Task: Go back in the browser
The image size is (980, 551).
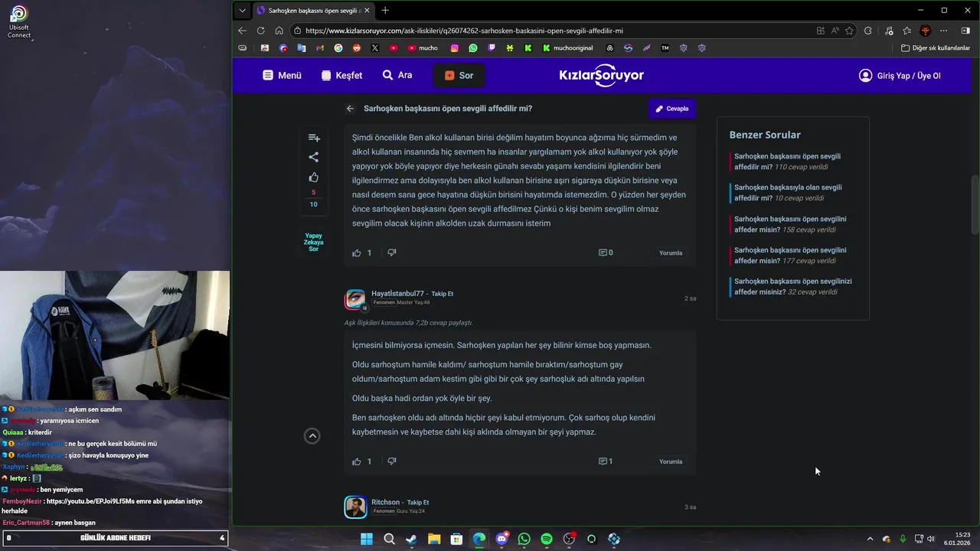Action: (243, 31)
